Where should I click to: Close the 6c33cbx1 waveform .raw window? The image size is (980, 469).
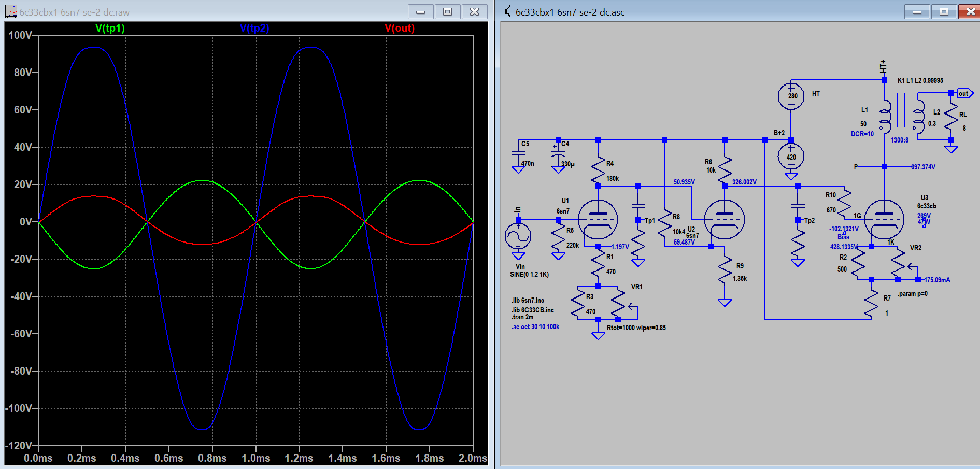coord(474,11)
